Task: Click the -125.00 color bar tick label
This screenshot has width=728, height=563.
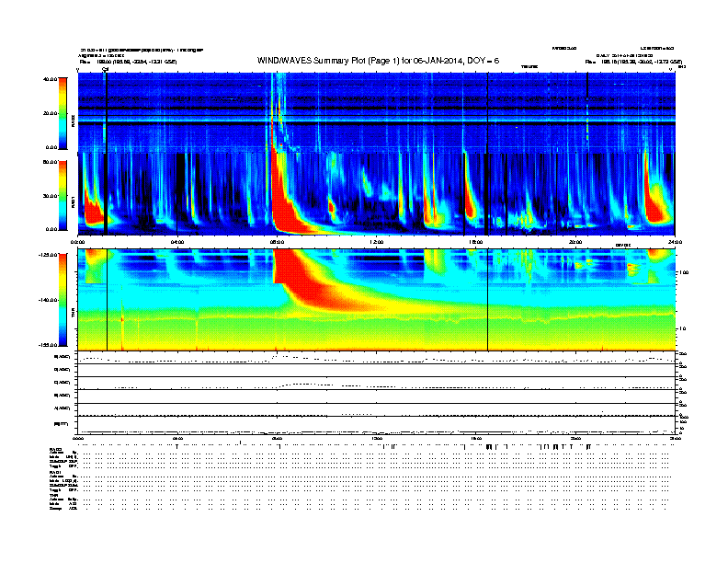Action: tap(49, 255)
